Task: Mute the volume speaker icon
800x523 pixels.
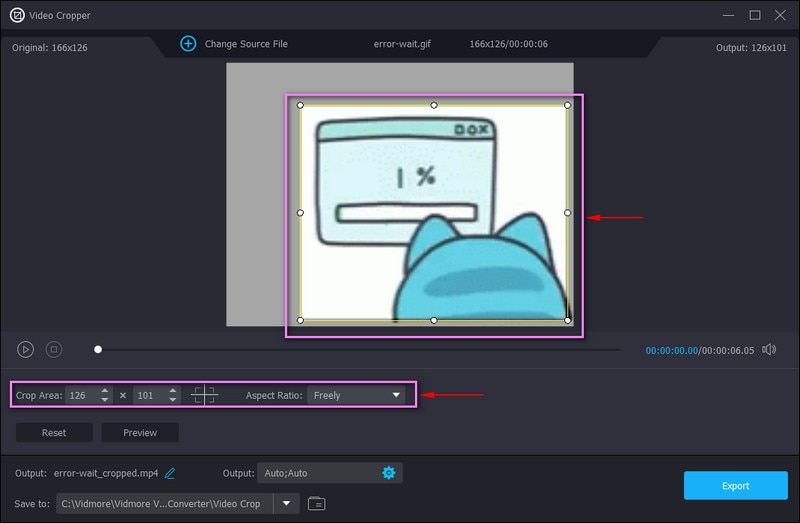Action: coord(769,350)
